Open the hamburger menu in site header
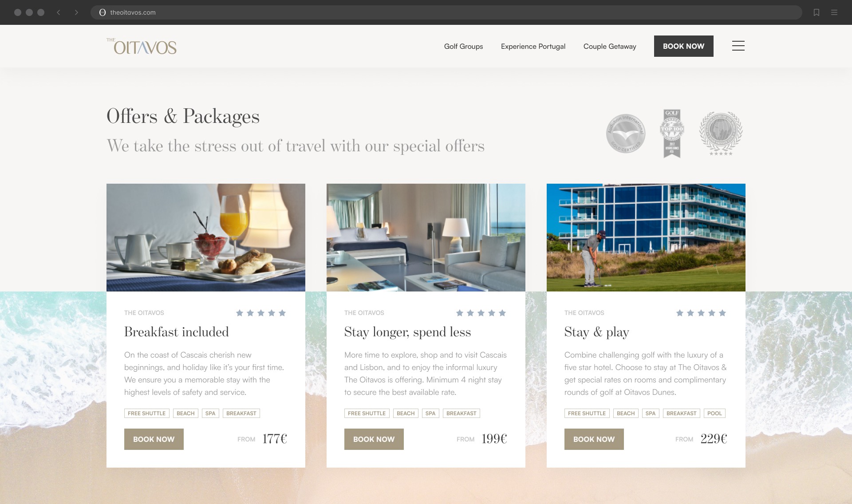Screen dimensions: 852x504 pyautogui.click(x=738, y=46)
